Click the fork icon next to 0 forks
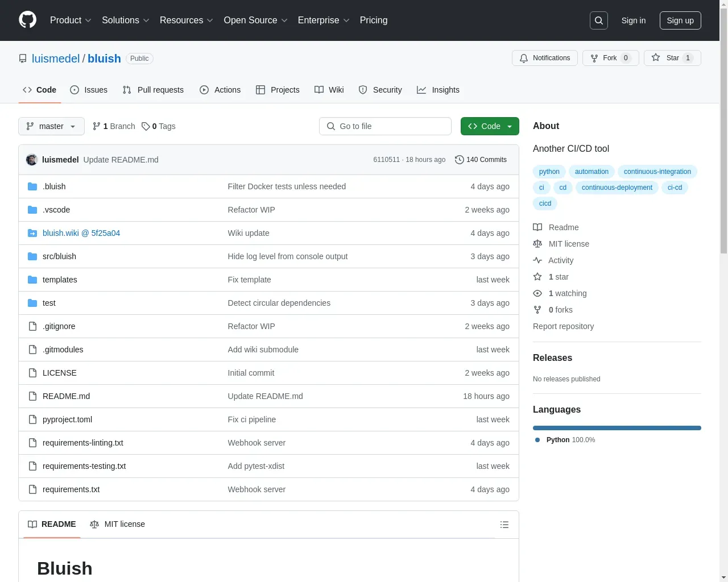Screen dimensions: 728x582 tap(537, 310)
